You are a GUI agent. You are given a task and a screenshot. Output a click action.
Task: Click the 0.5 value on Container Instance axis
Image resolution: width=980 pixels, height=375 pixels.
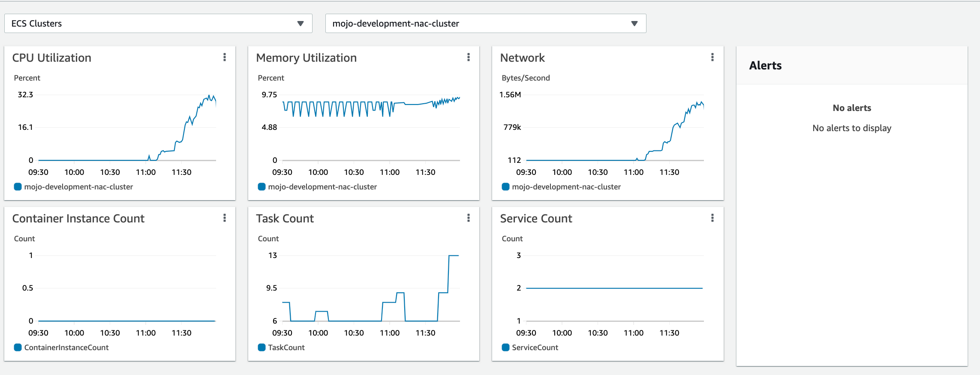pyautogui.click(x=27, y=288)
